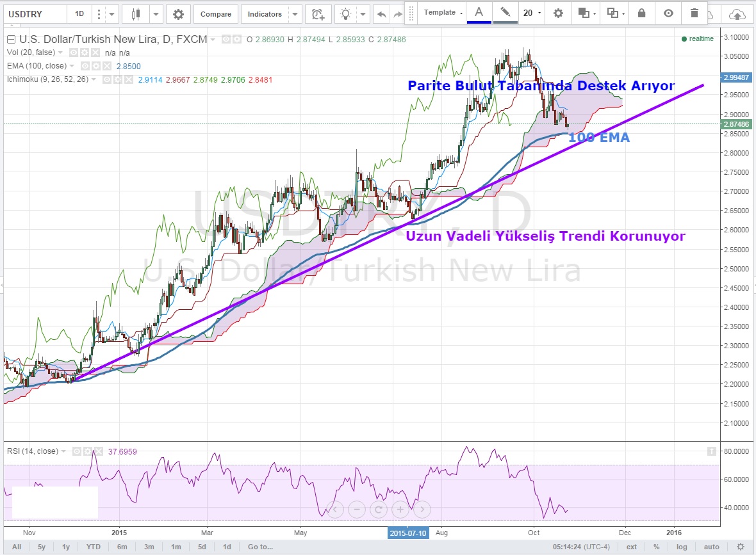Screen dimensions: 756x555
Task: Click the text color A swatch
Action: [479, 13]
